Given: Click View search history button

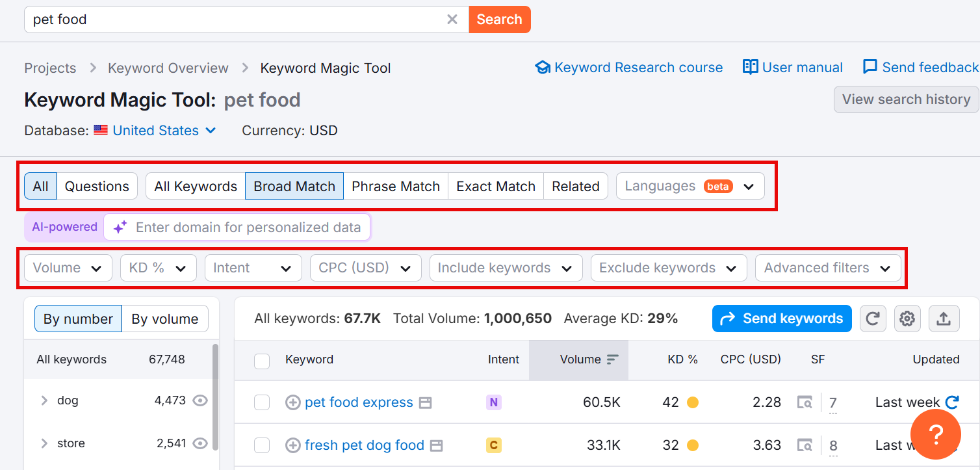Looking at the screenshot, I should [x=907, y=99].
